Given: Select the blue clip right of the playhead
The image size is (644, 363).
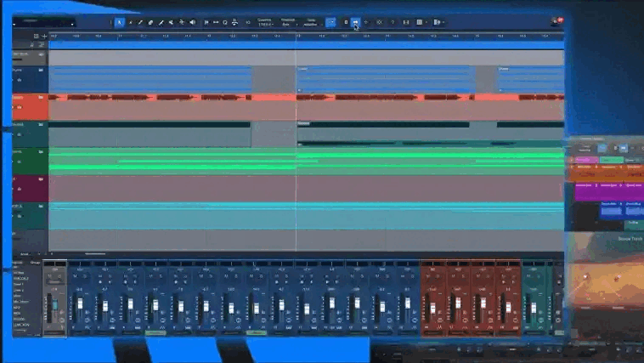Looking at the screenshot, I should pos(386,79).
